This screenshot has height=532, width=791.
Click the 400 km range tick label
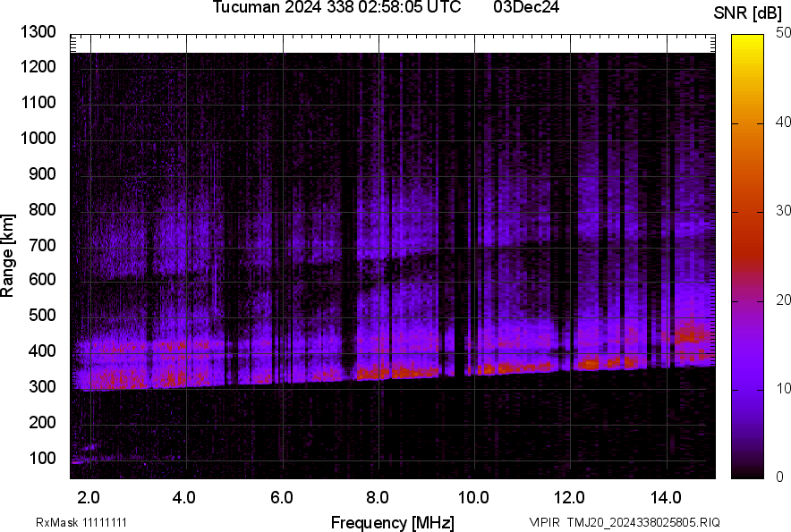pos(43,351)
